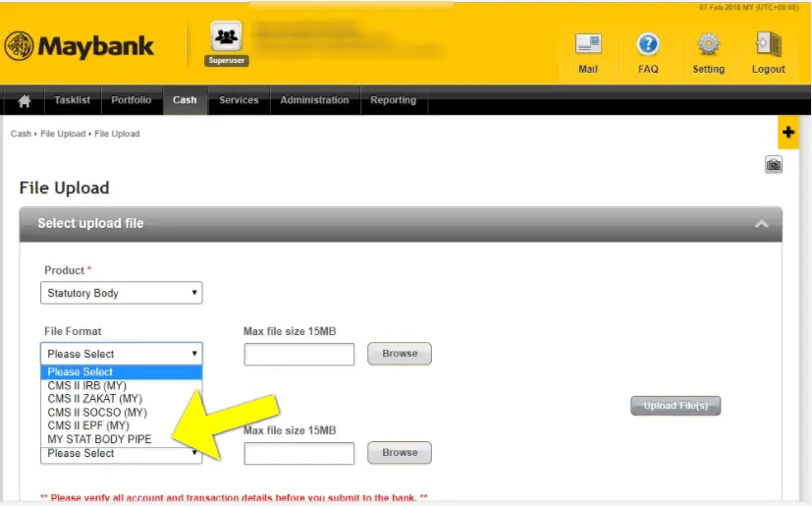Screen dimensions: 812x506
Task: Click the Maybank tiger logo
Action: point(20,45)
